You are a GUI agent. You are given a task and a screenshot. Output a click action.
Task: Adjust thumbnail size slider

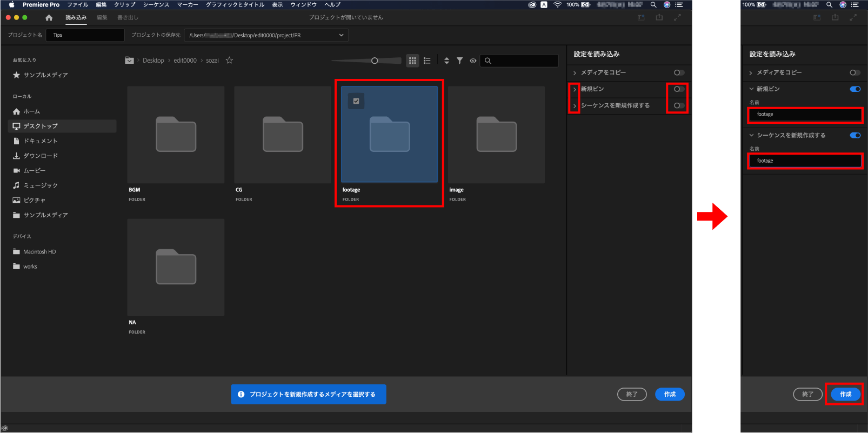pos(375,61)
